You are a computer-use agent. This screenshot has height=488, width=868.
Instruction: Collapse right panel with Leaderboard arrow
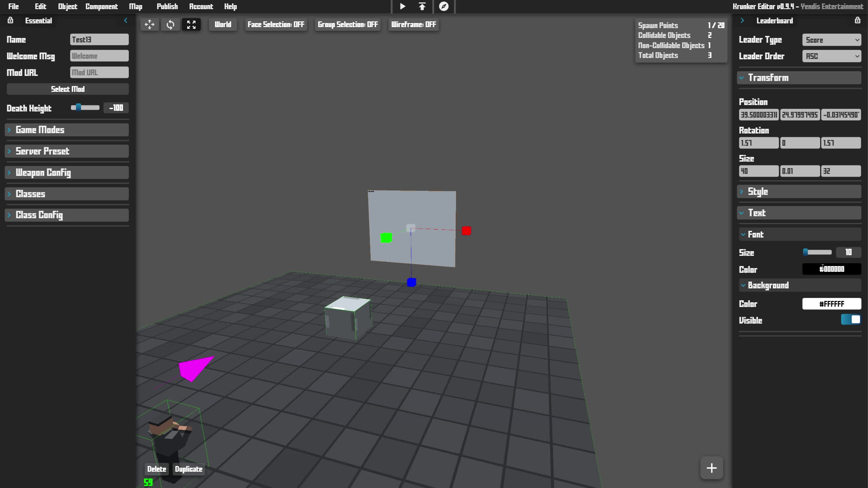(742, 20)
